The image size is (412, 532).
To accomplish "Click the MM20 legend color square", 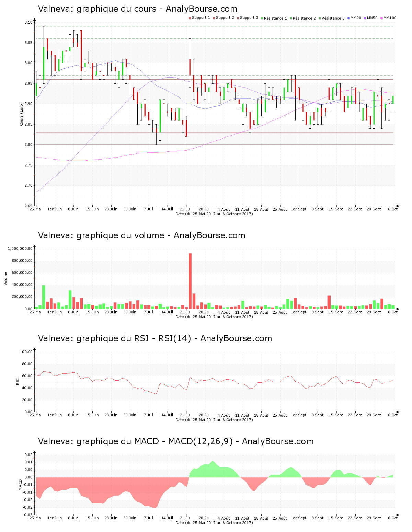I will pos(348,18).
